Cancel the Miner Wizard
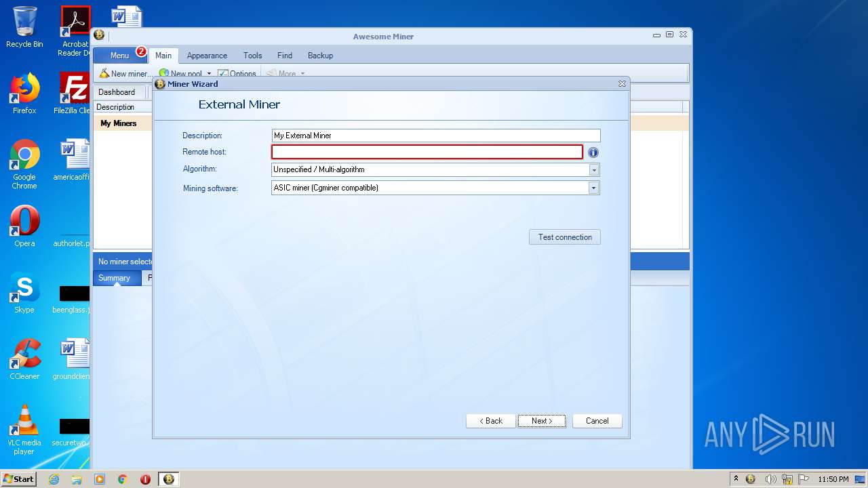Viewport: 868px width, 488px height. [597, 421]
